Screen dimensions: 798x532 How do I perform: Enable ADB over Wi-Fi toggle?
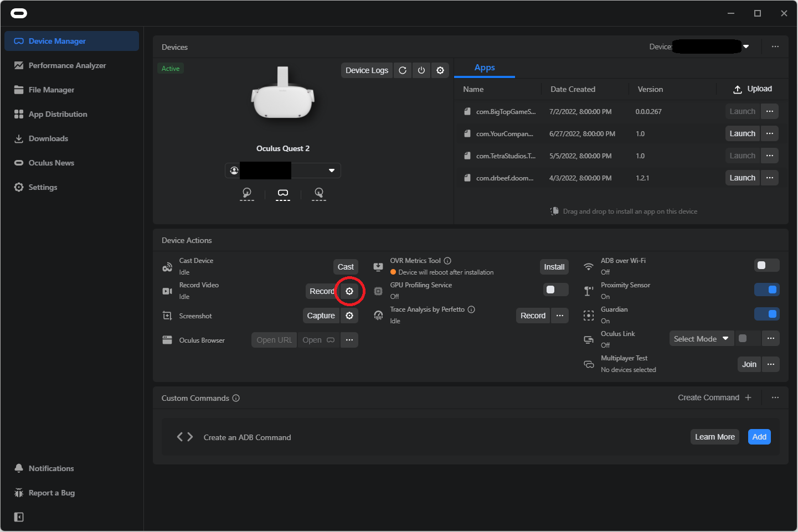[767, 265]
